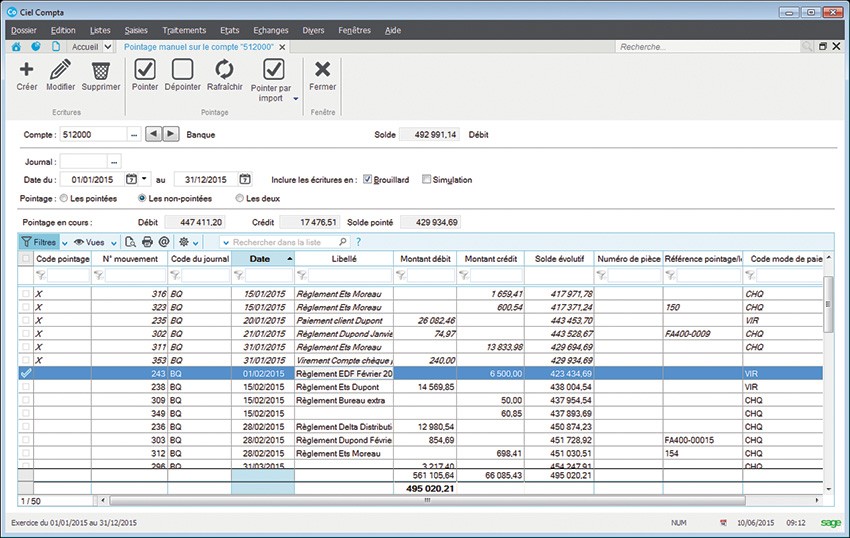Screen dimensions: 850x538
Task: Click the gear settings icon in list toolbar
Action: [x=184, y=242]
